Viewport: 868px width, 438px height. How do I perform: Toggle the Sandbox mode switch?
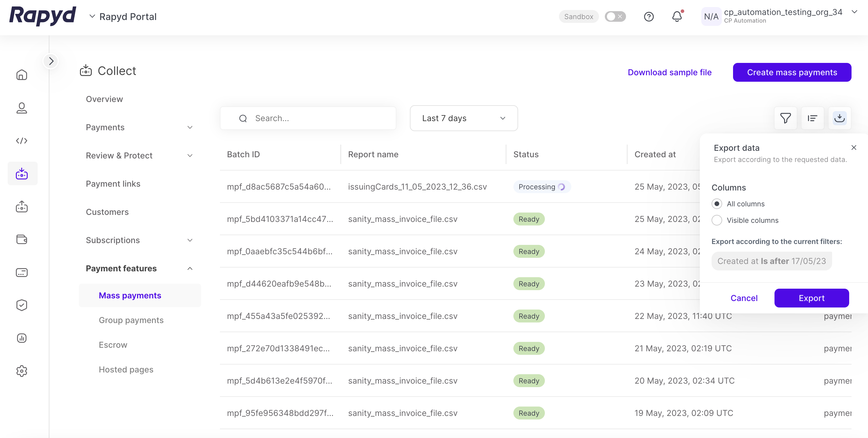pos(615,16)
